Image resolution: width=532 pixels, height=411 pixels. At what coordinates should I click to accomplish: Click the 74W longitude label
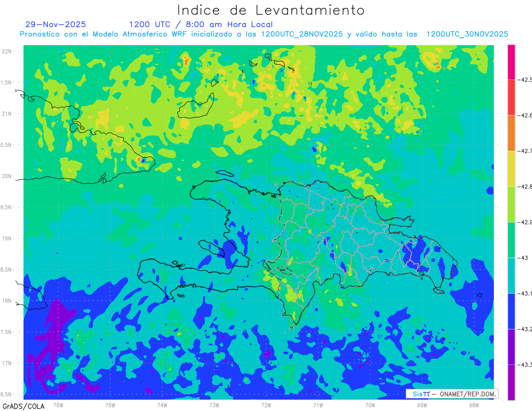click(162, 405)
